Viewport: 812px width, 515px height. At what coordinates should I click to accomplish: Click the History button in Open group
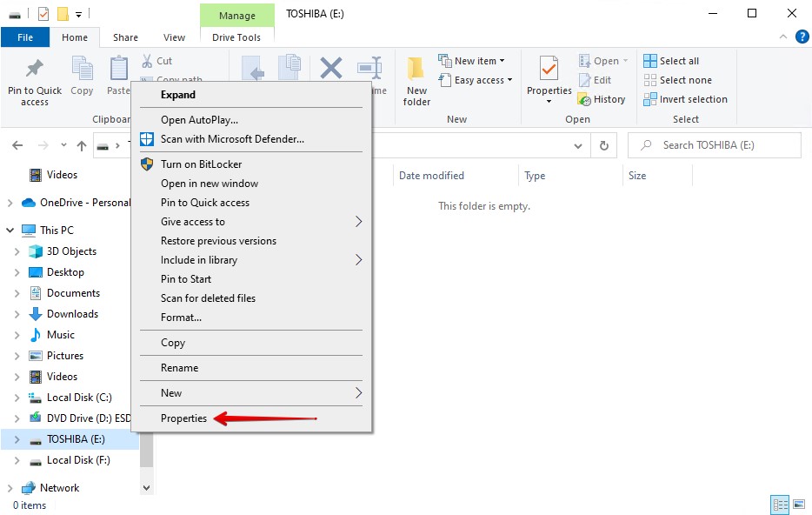[x=602, y=99]
